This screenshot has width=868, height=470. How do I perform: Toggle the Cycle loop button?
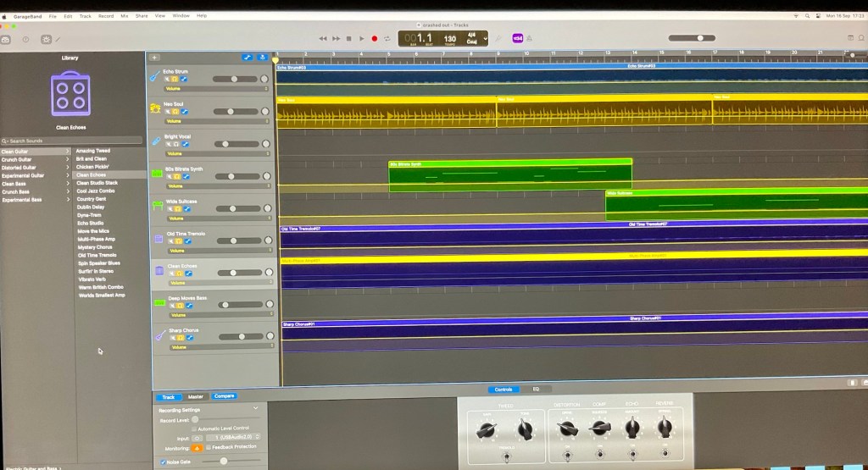(x=387, y=38)
